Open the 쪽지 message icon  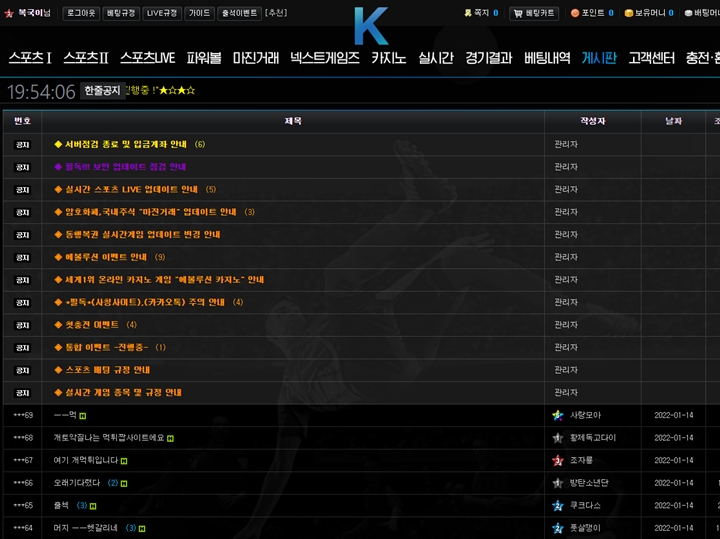[468, 13]
